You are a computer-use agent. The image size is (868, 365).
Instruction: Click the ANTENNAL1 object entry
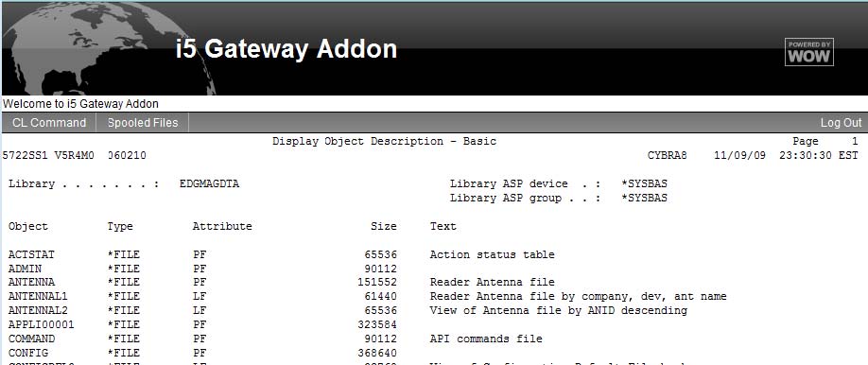(38, 296)
